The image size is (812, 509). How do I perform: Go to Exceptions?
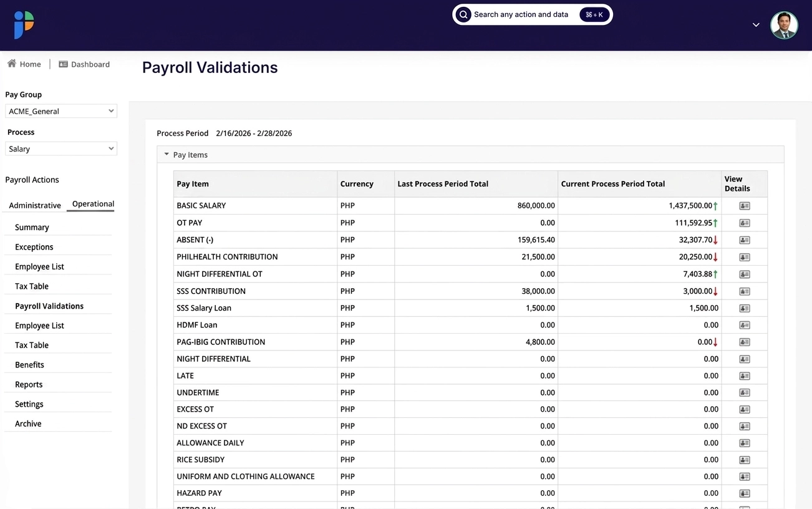click(x=34, y=247)
